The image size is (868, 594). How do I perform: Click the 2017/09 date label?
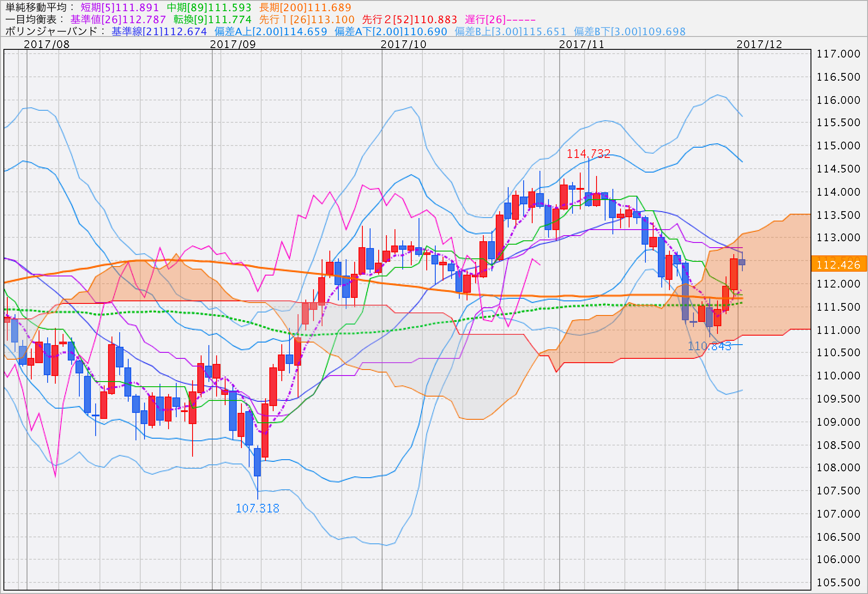pos(233,44)
